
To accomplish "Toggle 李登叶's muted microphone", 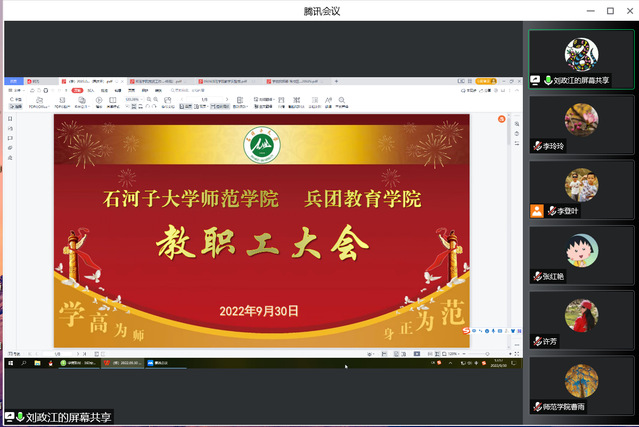I will coord(552,211).
